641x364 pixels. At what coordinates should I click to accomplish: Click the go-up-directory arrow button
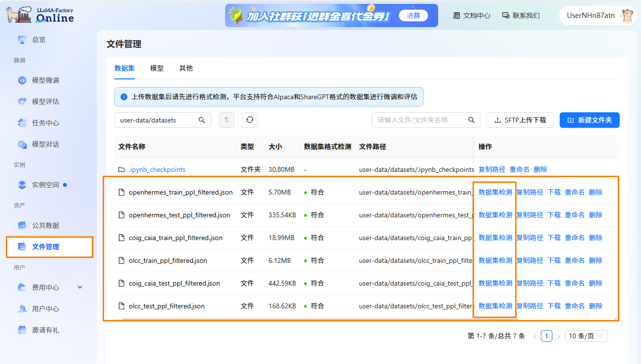pyautogui.click(x=227, y=120)
